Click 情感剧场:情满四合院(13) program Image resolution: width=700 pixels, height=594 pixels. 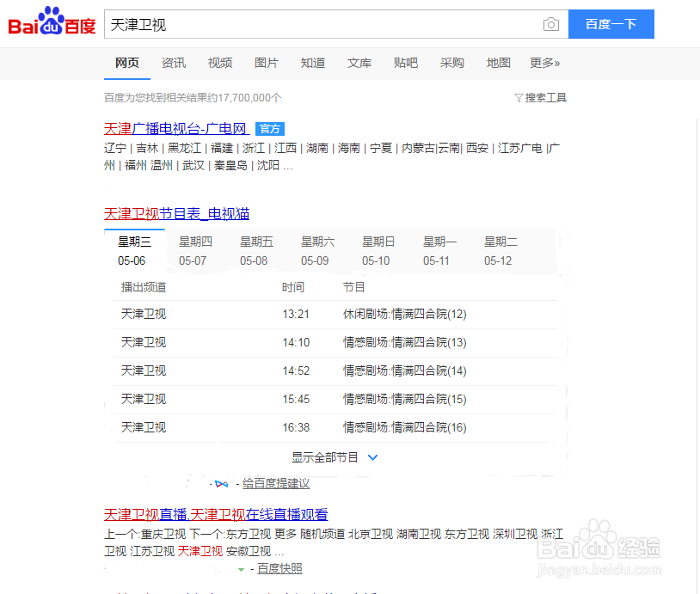pos(404,342)
